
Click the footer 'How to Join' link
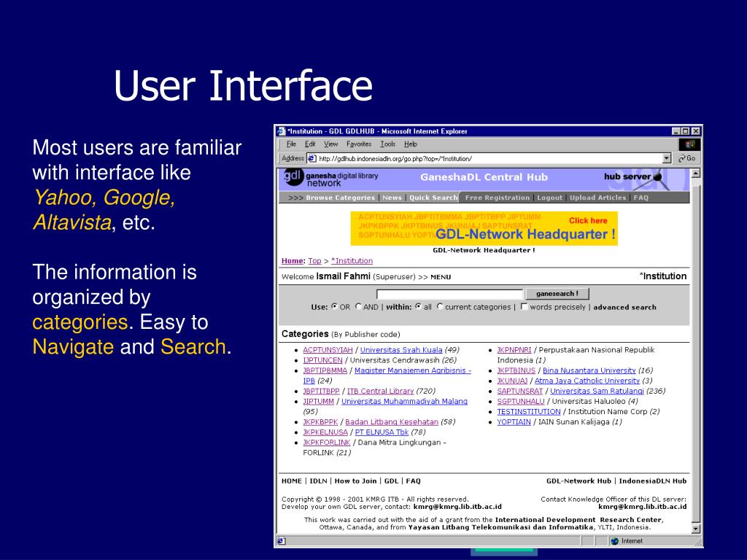point(355,481)
